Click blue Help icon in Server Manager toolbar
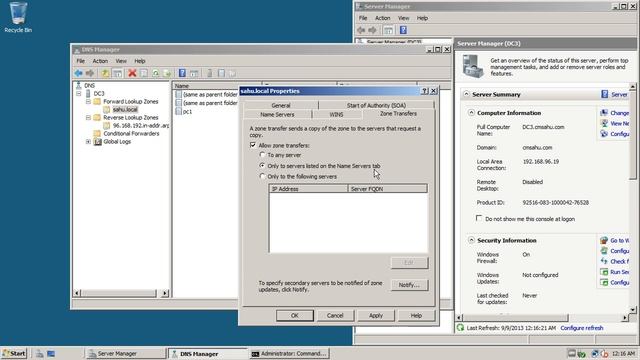 tap(403, 30)
